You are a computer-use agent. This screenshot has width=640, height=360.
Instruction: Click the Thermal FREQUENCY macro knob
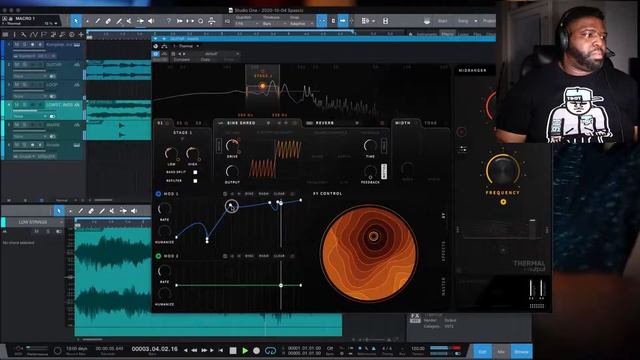[502, 170]
